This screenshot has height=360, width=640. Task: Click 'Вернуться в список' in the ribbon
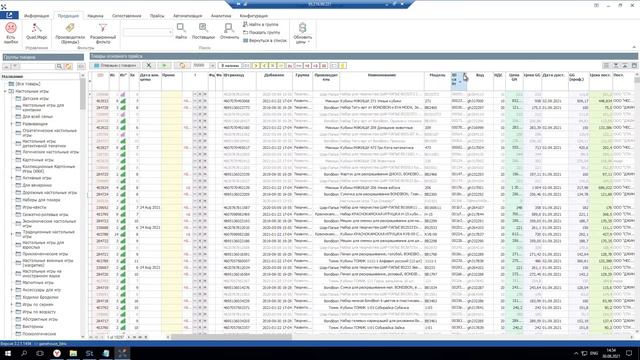point(265,40)
